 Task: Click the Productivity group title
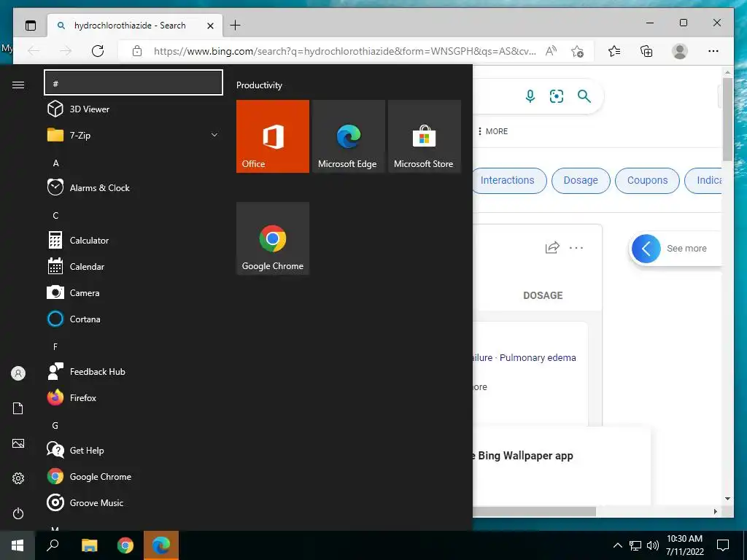pyautogui.click(x=259, y=85)
